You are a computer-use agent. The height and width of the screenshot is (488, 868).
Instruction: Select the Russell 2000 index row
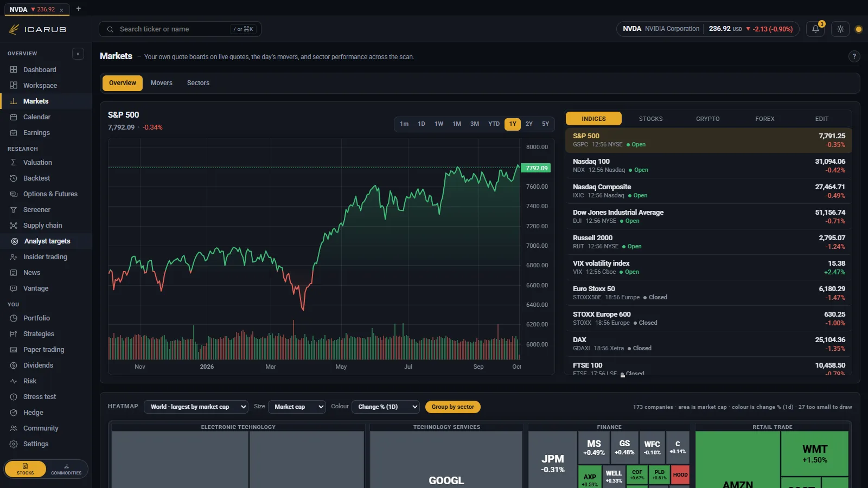[x=709, y=242]
